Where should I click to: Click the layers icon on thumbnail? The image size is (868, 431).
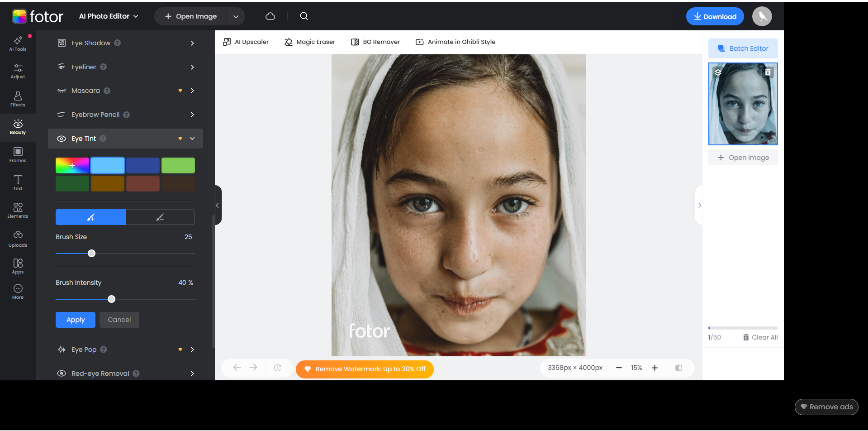[x=718, y=72]
